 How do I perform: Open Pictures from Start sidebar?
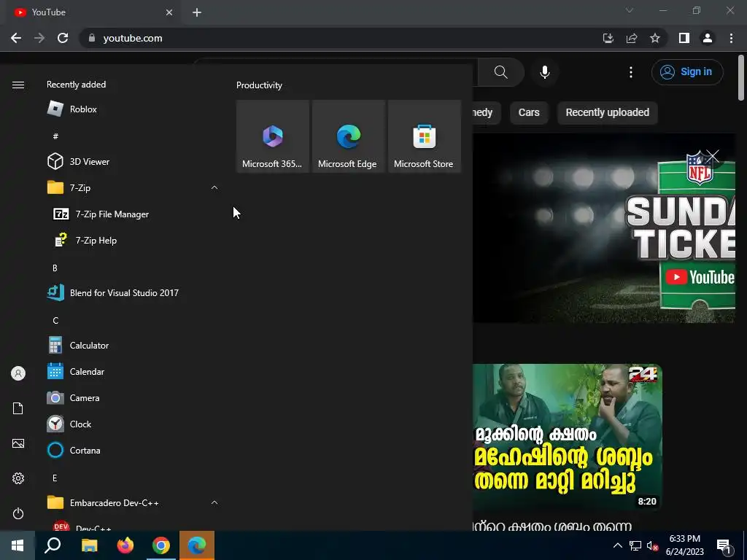[x=18, y=443]
